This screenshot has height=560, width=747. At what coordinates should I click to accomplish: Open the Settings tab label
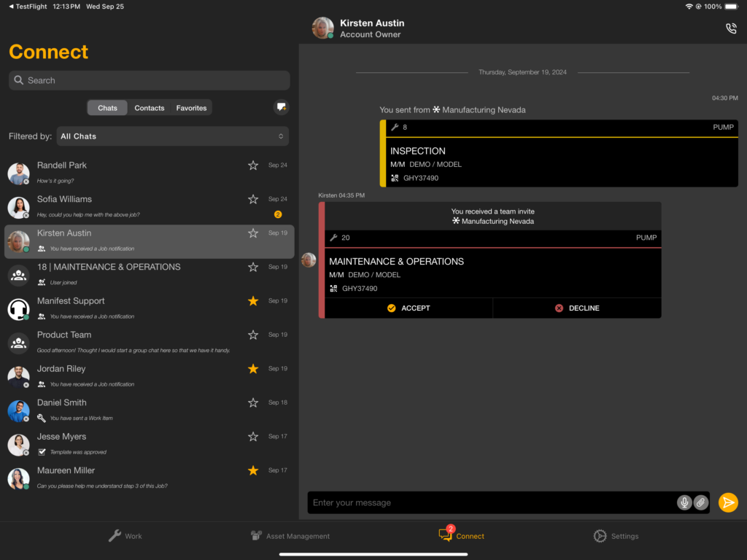[624, 536]
